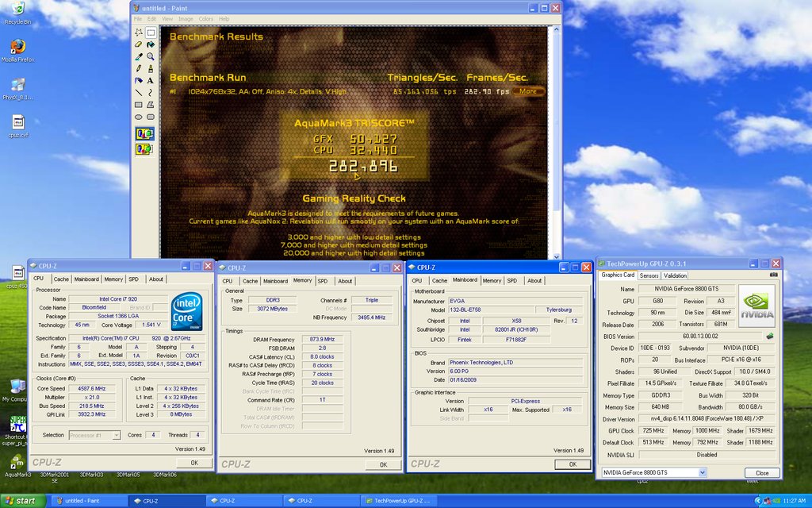Screen dimensions: 812x508
Task: Switch to the Validation tab in GPU-Z
Action: 675,275
